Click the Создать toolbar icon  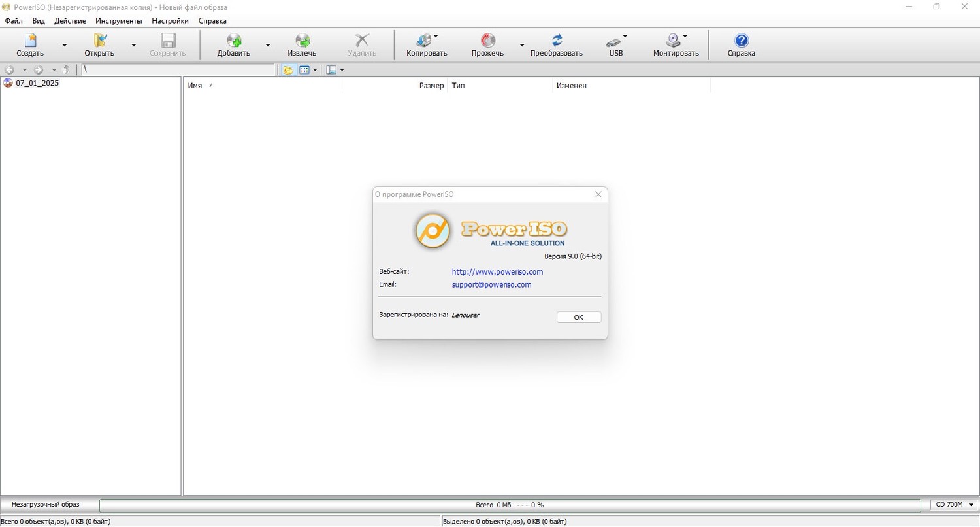click(30, 45)
